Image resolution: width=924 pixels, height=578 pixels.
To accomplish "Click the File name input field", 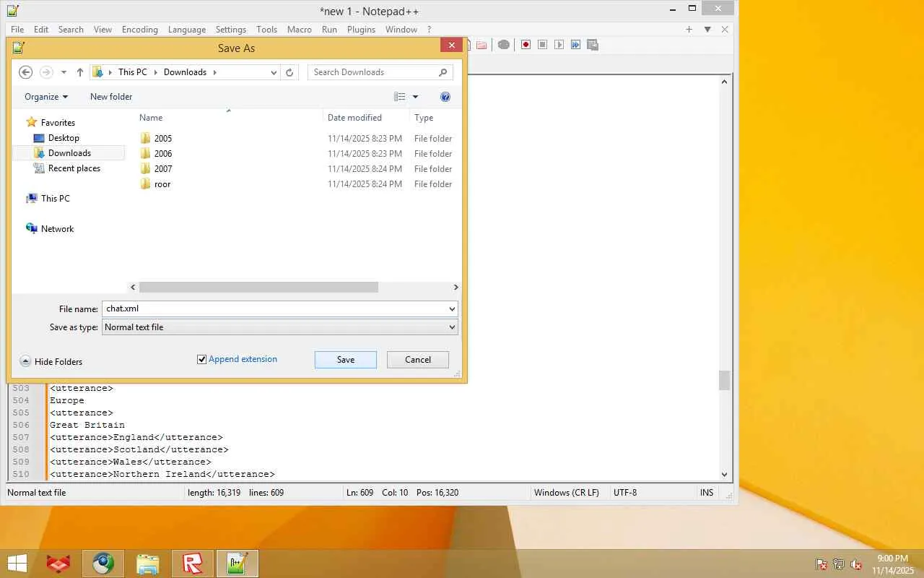I will click(275, 309).
